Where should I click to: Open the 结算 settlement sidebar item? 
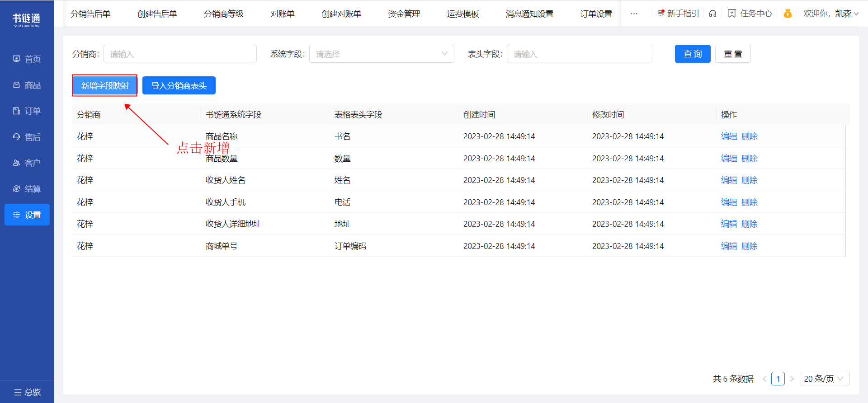(27, 188)
